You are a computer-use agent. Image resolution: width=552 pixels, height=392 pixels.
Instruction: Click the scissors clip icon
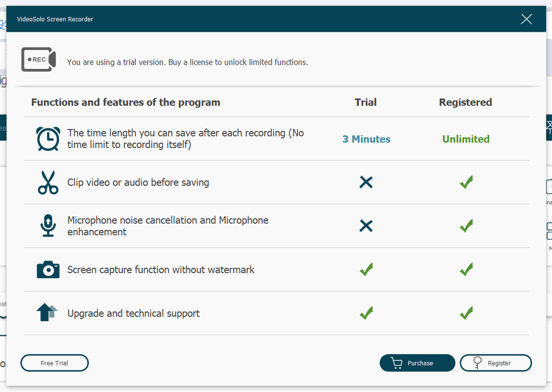click(48, 183)
